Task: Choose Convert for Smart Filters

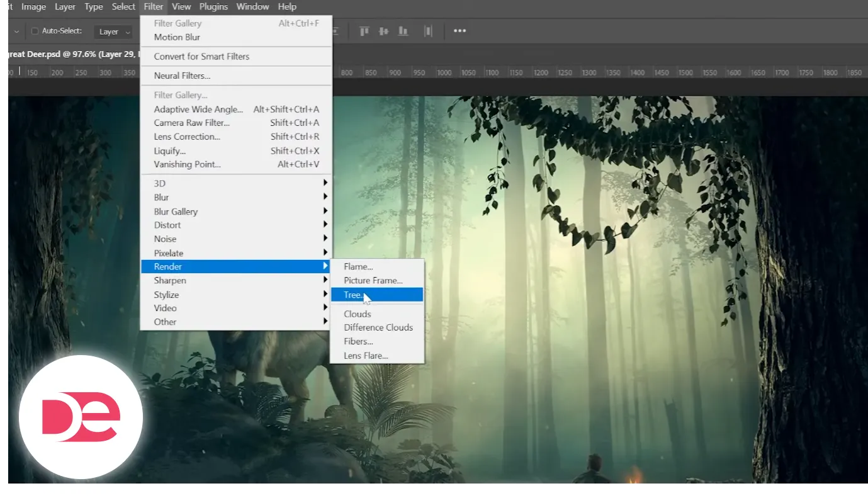Action: click(236, 57)
